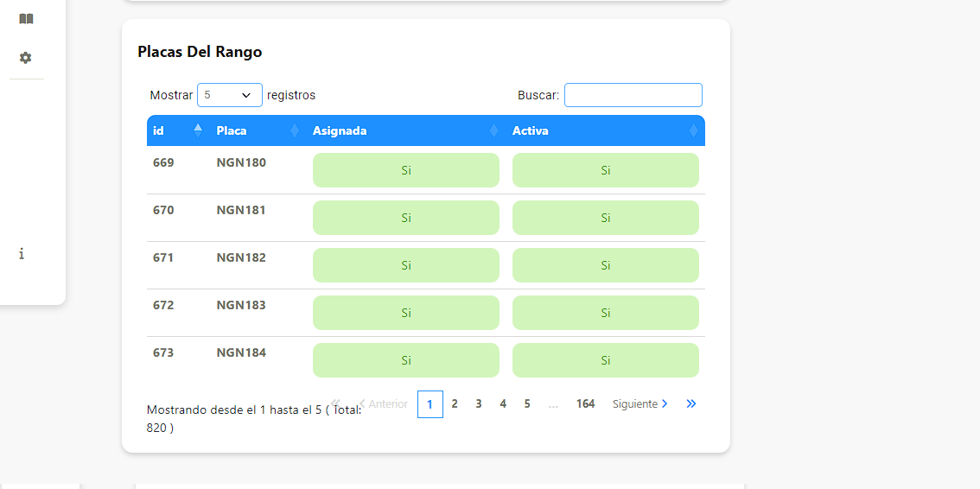Go to page 2
The width and height of the screenshot is (980, 489).
click(x=455, y=404)
